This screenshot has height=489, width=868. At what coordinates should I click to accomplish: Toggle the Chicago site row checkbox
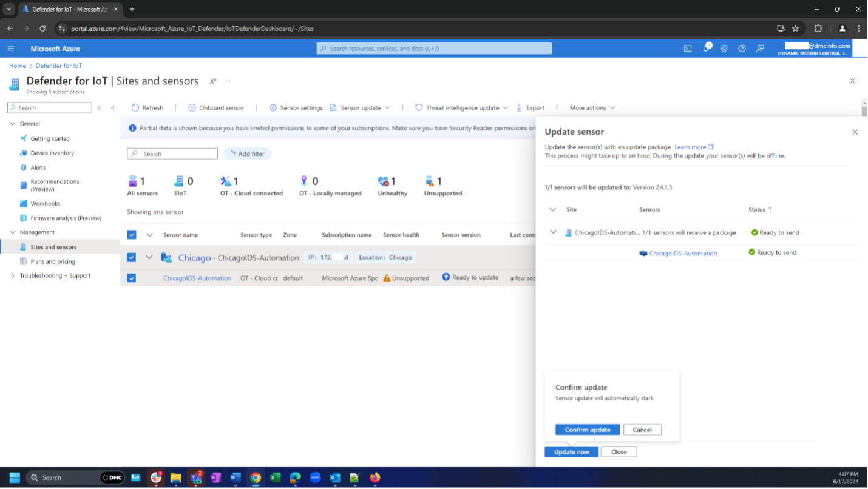pyautogui.click(x=132, y=257)
